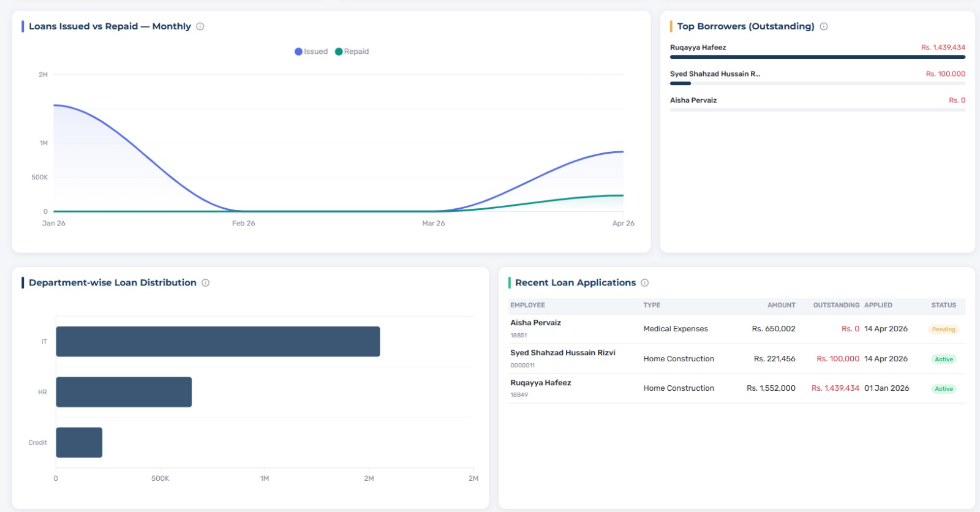Click the Jan 26 label on the chart axis
Screen dimensions: 980x512
click(x=54, y=224)
